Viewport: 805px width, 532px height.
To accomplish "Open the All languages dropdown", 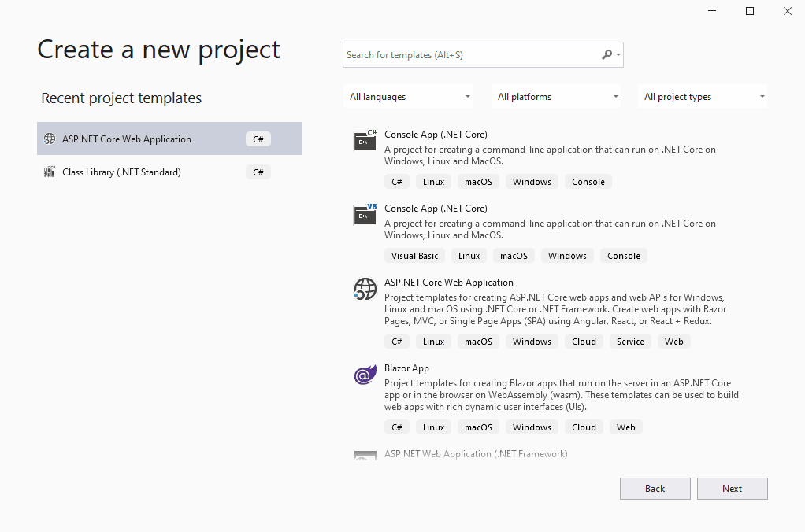I will pos(408,97).
